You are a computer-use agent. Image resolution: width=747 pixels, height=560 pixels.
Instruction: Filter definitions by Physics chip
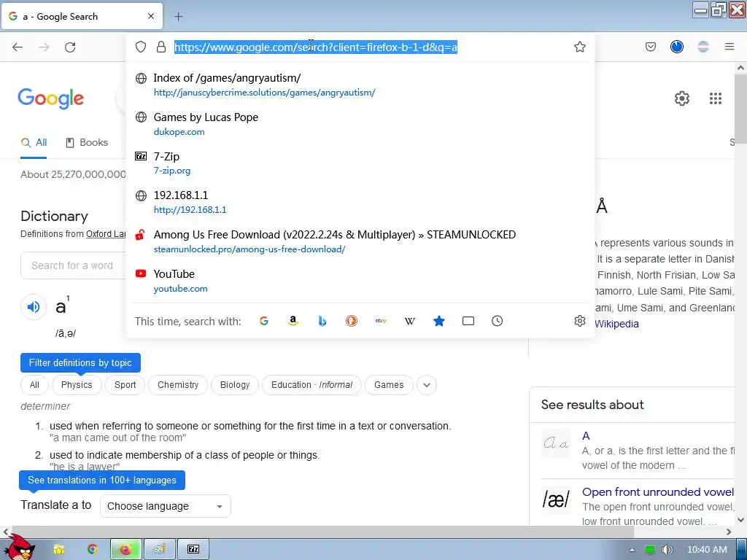pyautogui.click(x=77, y=385)
